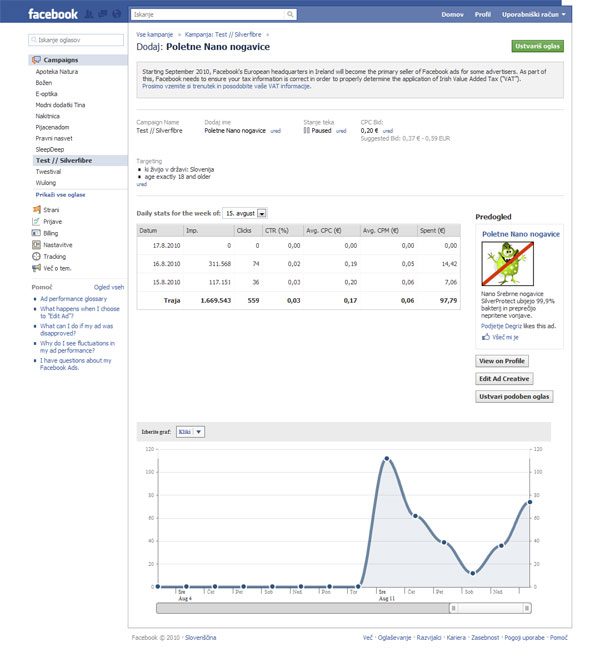Click the right handle of graph range slider
The image size is (600, 662).
527,608
